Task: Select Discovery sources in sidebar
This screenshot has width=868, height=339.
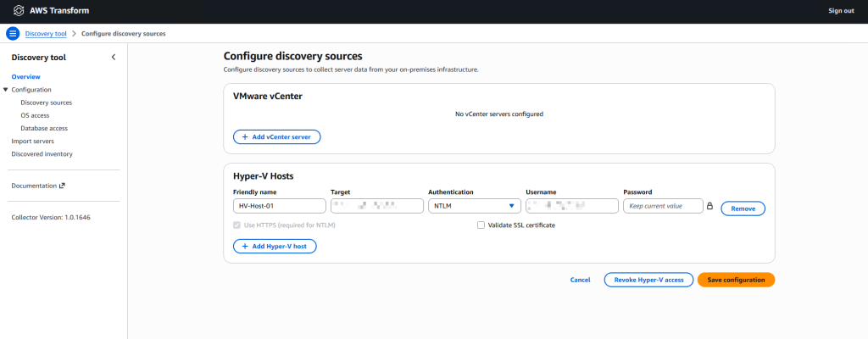Action: click(x=46, y=103)
